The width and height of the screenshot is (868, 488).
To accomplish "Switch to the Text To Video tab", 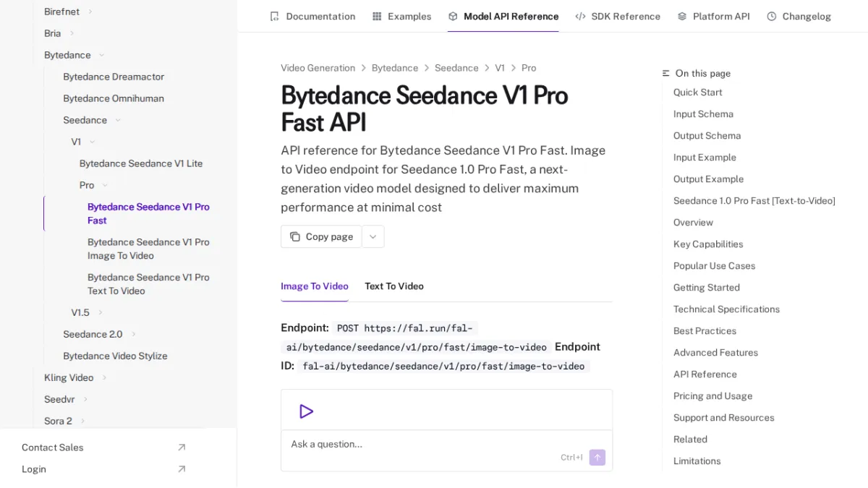I will point(394,286).
